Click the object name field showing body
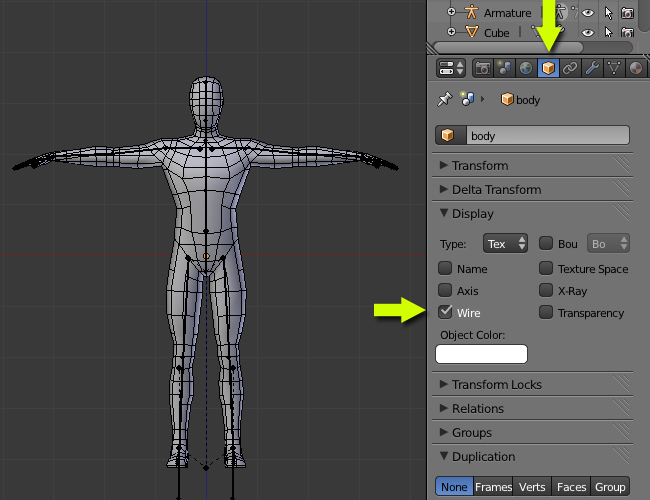 coord(548,136)
